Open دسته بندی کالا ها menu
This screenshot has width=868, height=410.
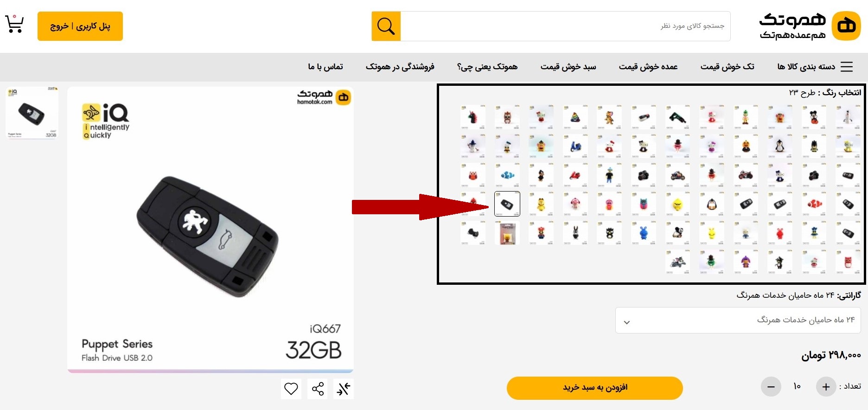coord(806,67)
